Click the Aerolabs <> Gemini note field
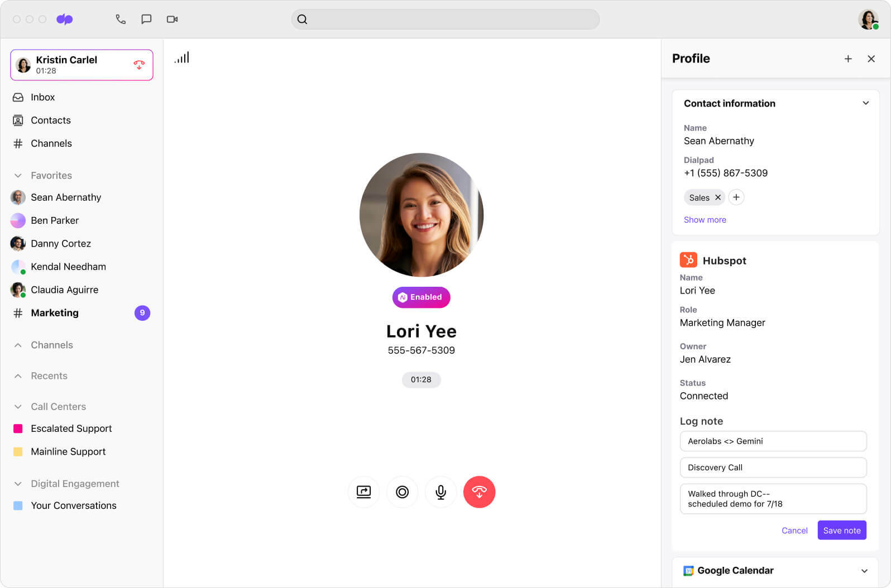The image size is (891, 588). tap(773, 441)
